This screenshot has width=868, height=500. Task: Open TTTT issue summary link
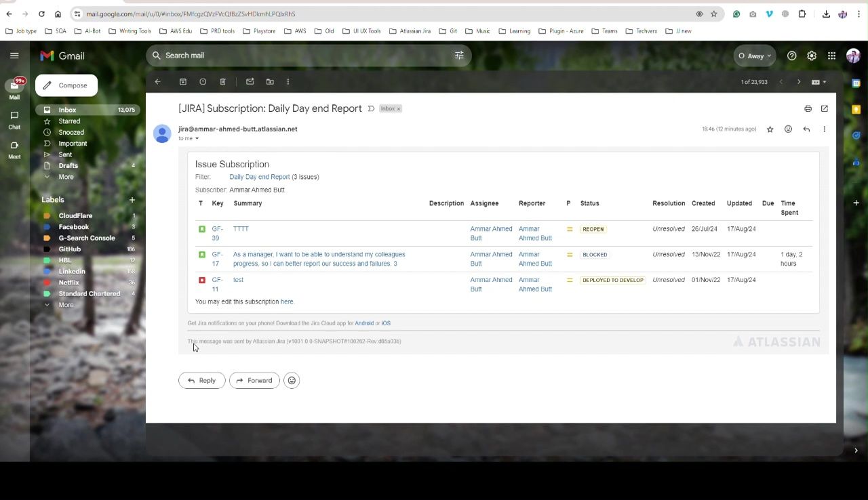241,229
